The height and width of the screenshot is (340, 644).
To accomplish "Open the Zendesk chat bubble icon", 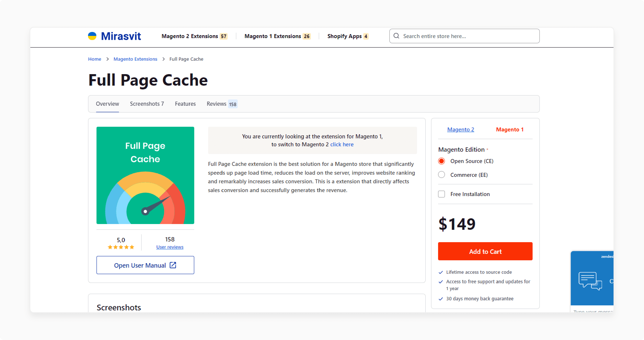I will coord(590,281).
